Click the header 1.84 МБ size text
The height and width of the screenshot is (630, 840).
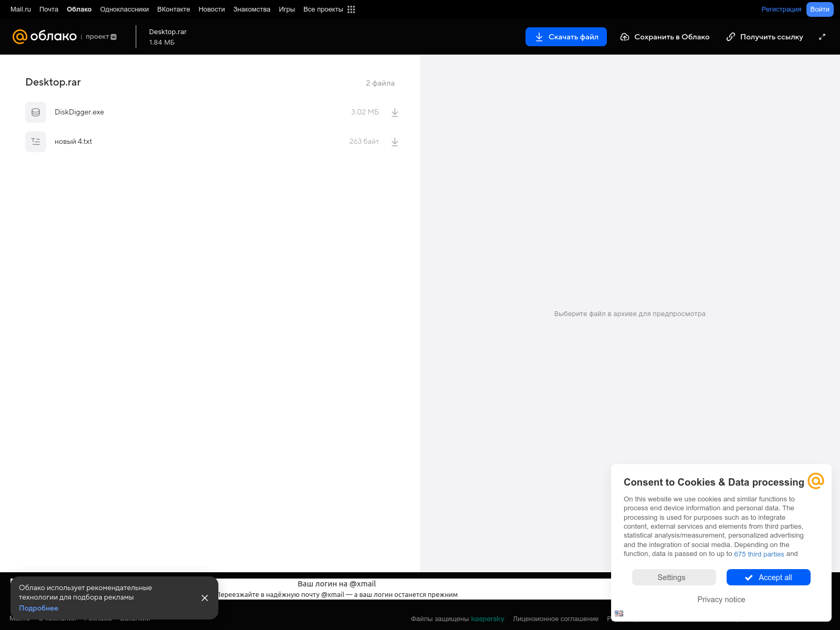[162, 43]
